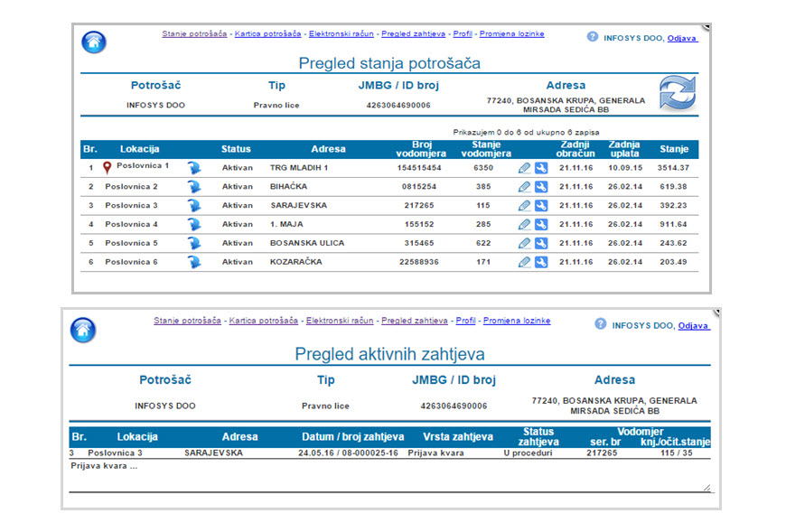
Task: Click the pencil edit icon for Poslovnica 2
Action: pos(524,187)
